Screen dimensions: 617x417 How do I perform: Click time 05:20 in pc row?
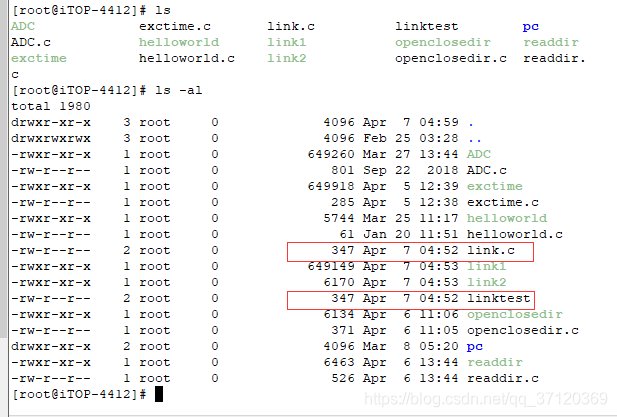point(439,346)
